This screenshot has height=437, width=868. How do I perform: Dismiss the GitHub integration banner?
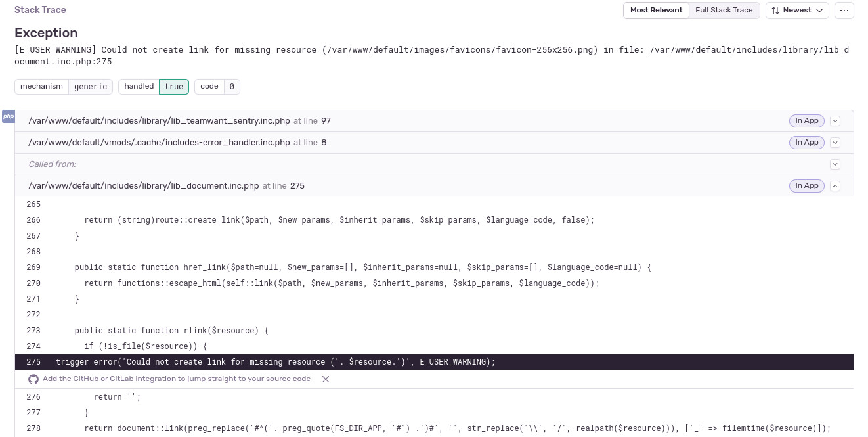click(x=326, y=379)
